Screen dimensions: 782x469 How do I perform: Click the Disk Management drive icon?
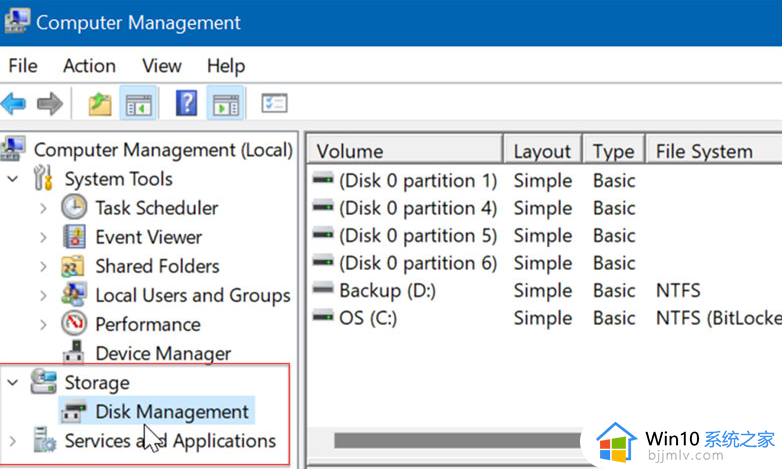(74, 411)
